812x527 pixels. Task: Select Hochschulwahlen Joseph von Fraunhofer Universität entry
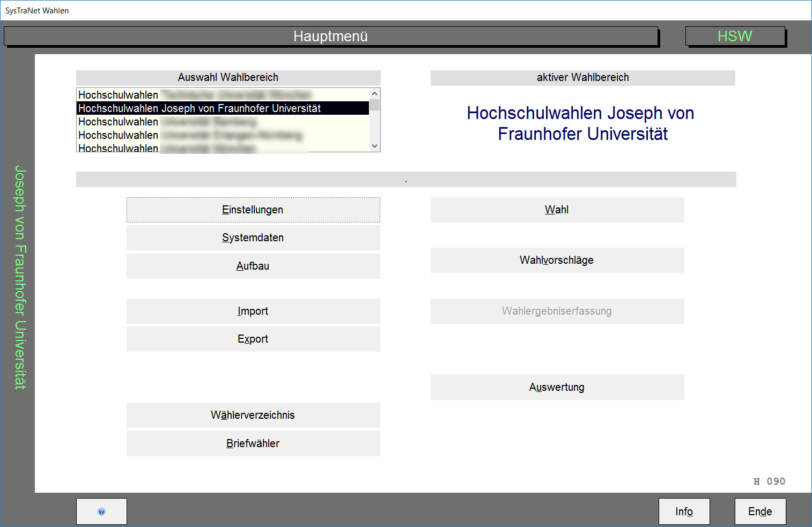[223, 108]
